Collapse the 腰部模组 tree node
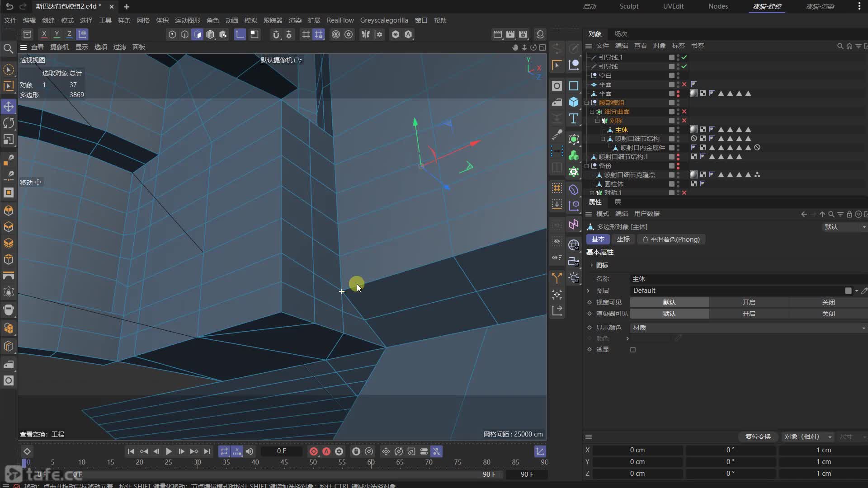Viewport: 868px width, 488px height. click(x=587, y=103)
